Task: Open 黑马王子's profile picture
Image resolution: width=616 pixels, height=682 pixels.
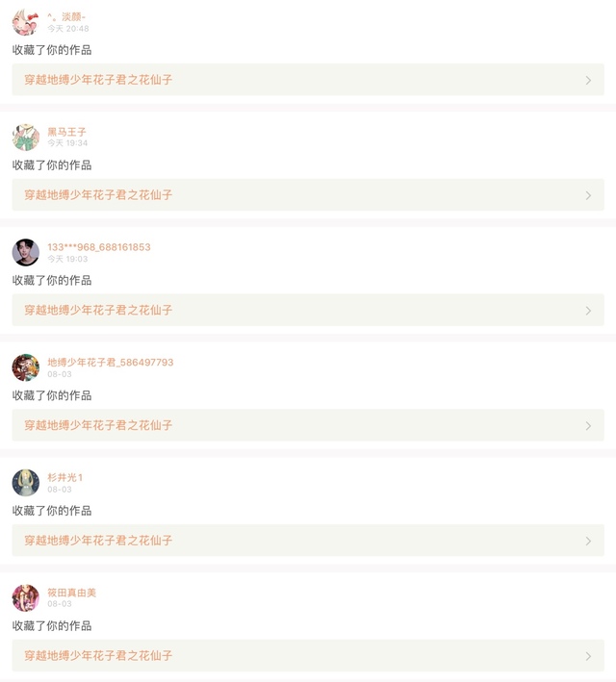Action: [x=25, y=137]
